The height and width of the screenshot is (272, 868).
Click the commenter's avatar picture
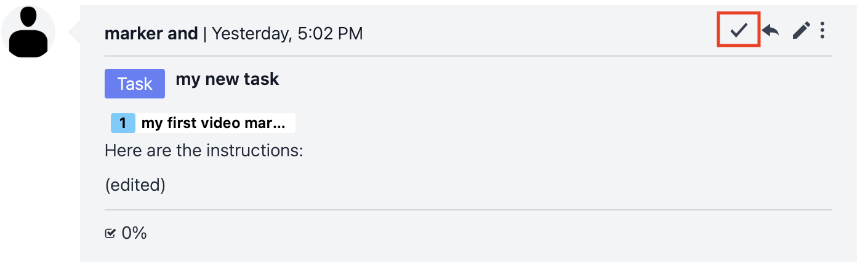coord(28,32)
